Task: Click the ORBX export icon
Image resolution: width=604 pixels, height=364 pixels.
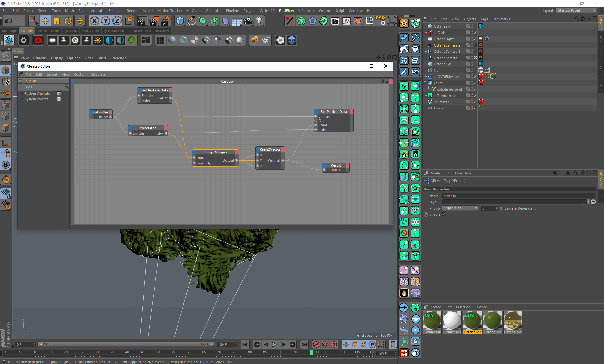Action: [x=292, y=40]
